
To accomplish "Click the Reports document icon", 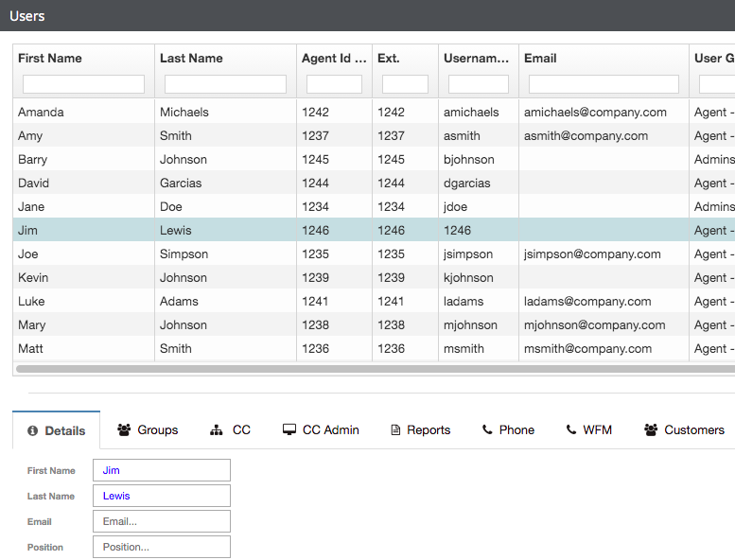I will (x=395, y=429).
